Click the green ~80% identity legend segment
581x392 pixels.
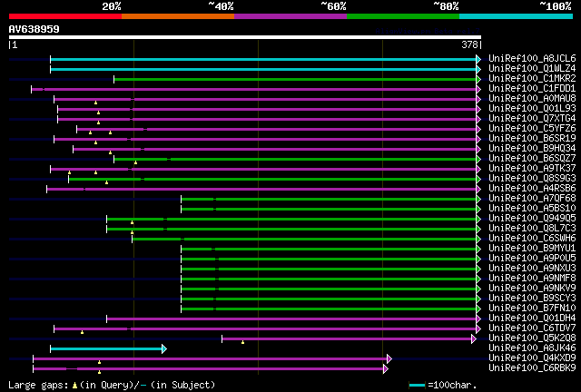[403, 16]
